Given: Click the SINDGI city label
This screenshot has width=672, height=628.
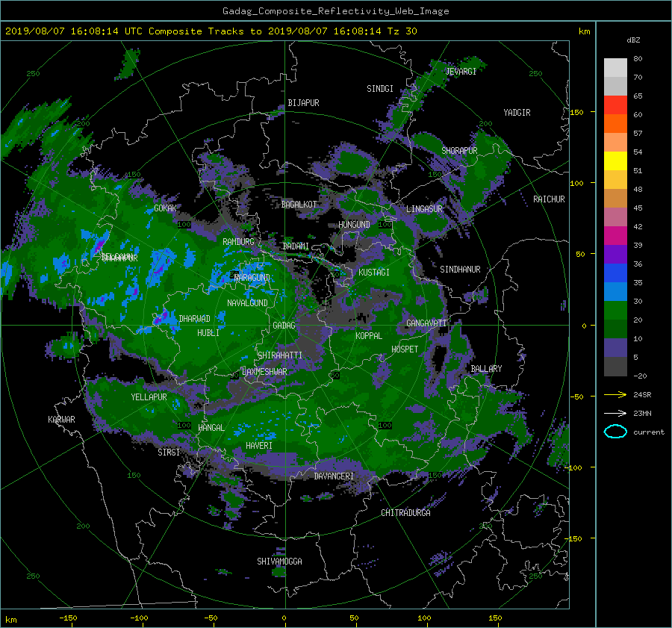Looking at the screenshot, I should (x=380, y=89).
